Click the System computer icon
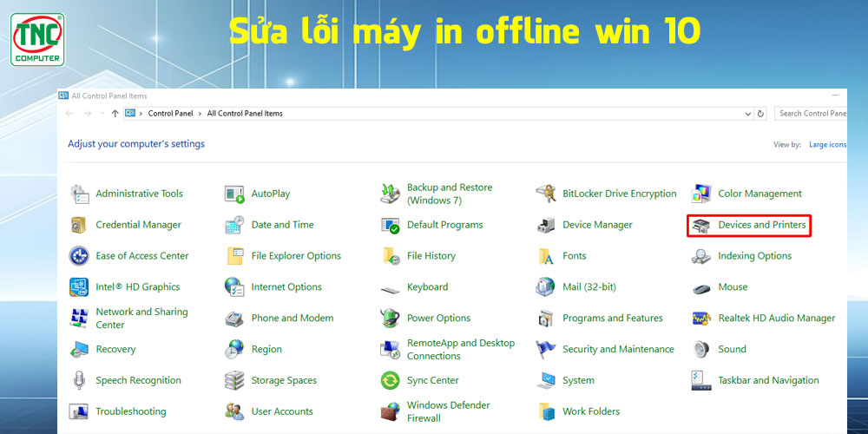Screen dimensions: 868x434 pos(546,380)
